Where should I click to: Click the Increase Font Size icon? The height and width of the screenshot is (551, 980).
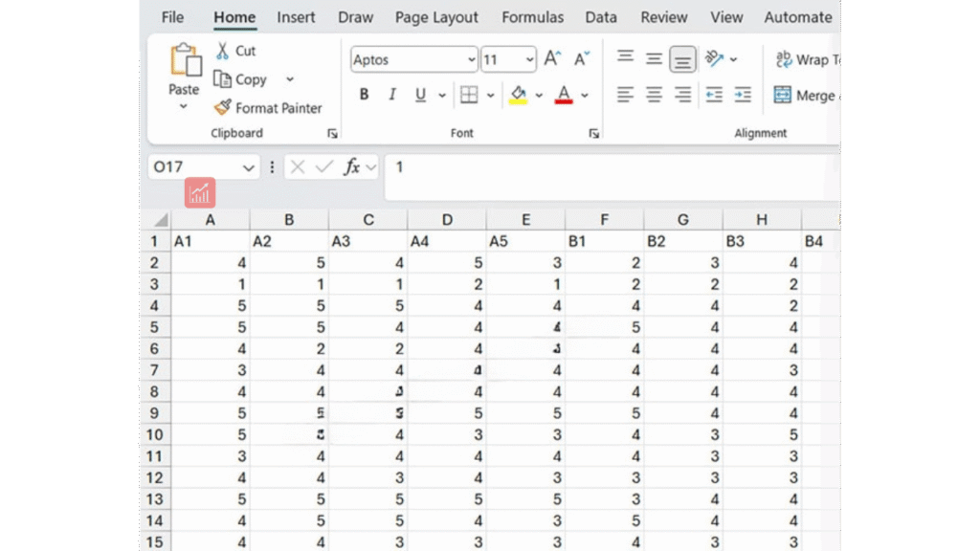552,59
